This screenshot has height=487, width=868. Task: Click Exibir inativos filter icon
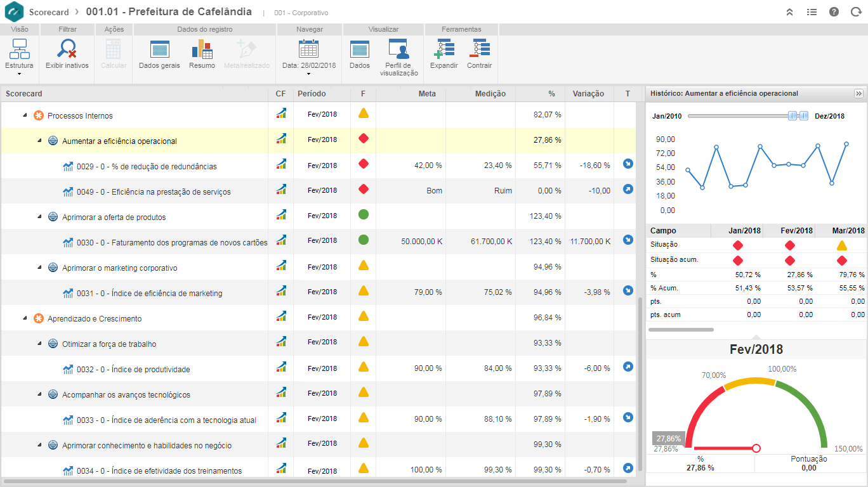point(67,49)
